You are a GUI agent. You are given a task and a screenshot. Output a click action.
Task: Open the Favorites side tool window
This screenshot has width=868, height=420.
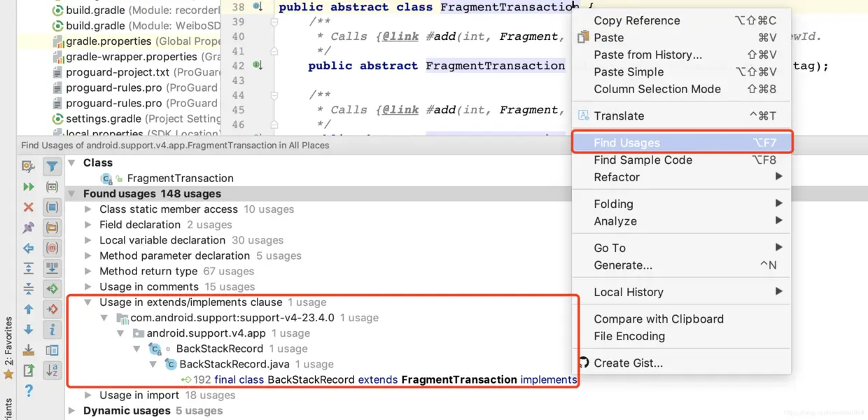click(x=8, y=348)
